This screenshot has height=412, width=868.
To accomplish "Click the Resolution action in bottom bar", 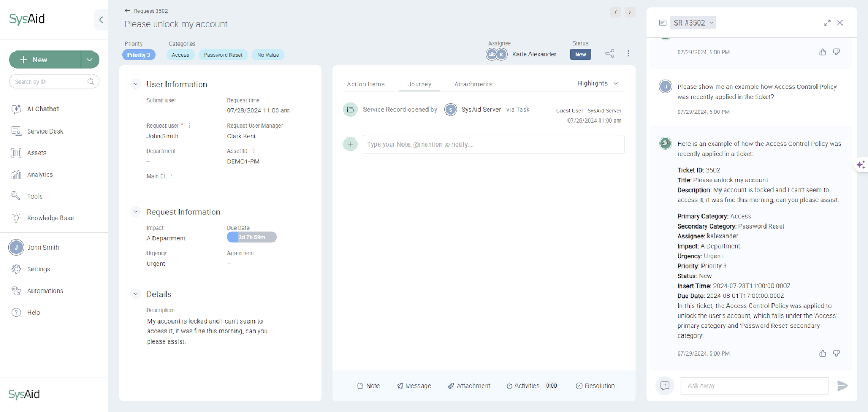I will click(x=595, y=386).
